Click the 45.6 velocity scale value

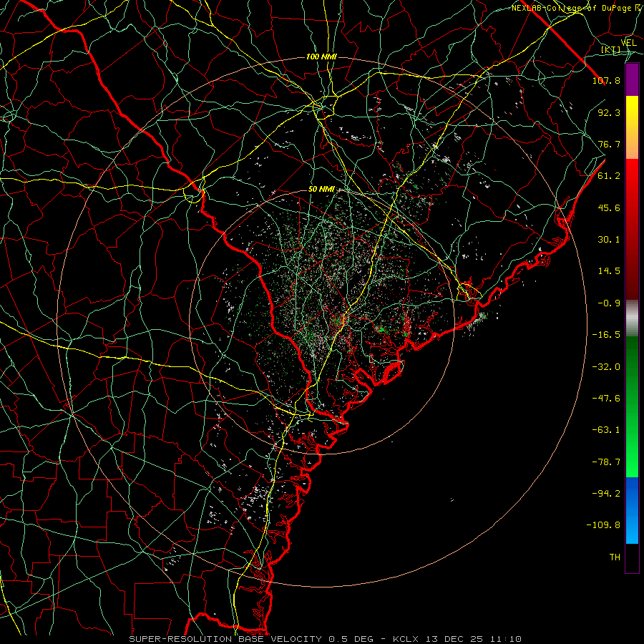tap(609, 208)
